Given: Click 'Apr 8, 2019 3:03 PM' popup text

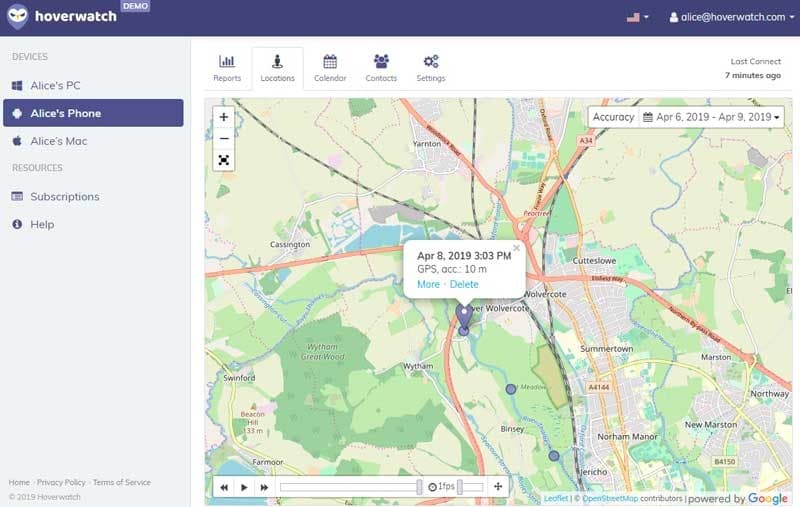Looking at the screenshot, I should pyautogui.click(x=464, y=256).
